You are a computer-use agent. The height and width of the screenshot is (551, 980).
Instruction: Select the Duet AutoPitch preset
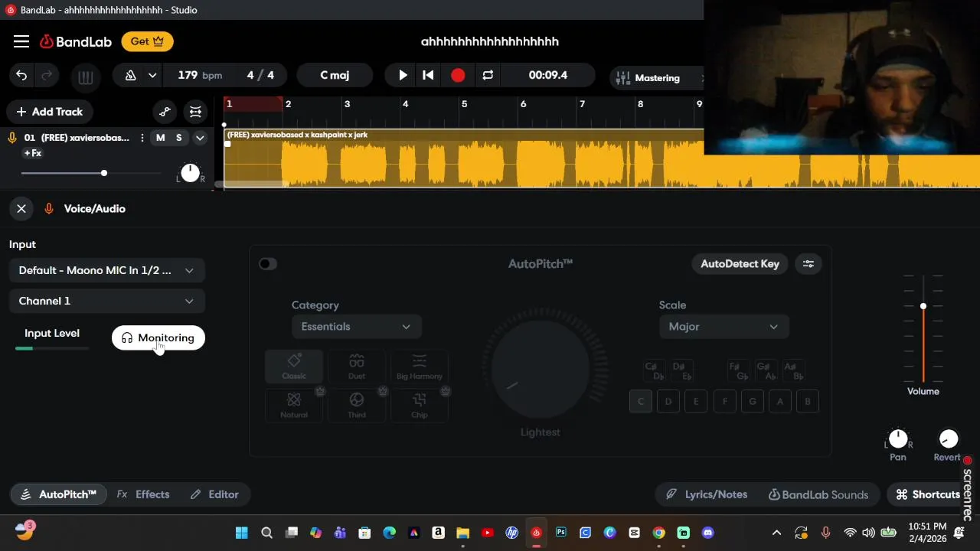point(357,367)
